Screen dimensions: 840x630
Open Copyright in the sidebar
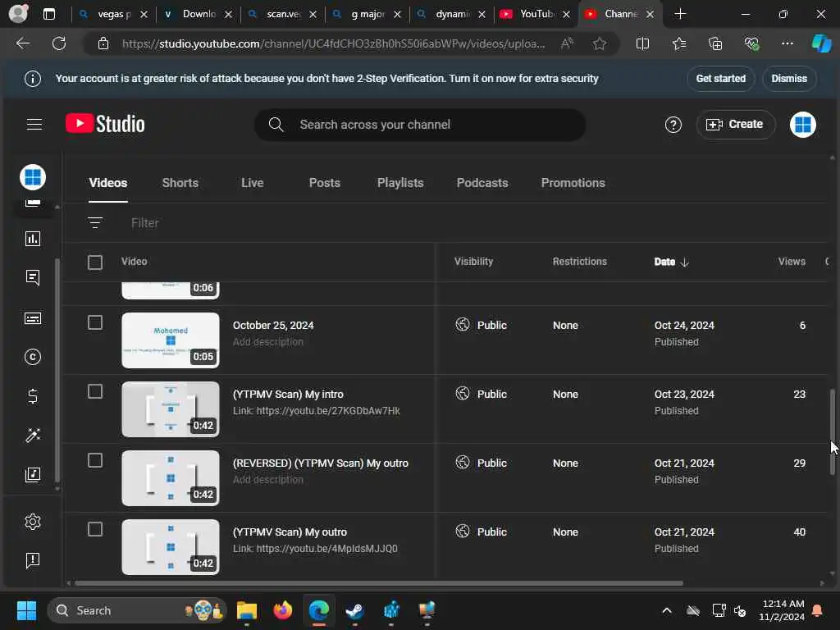[33, 357]
